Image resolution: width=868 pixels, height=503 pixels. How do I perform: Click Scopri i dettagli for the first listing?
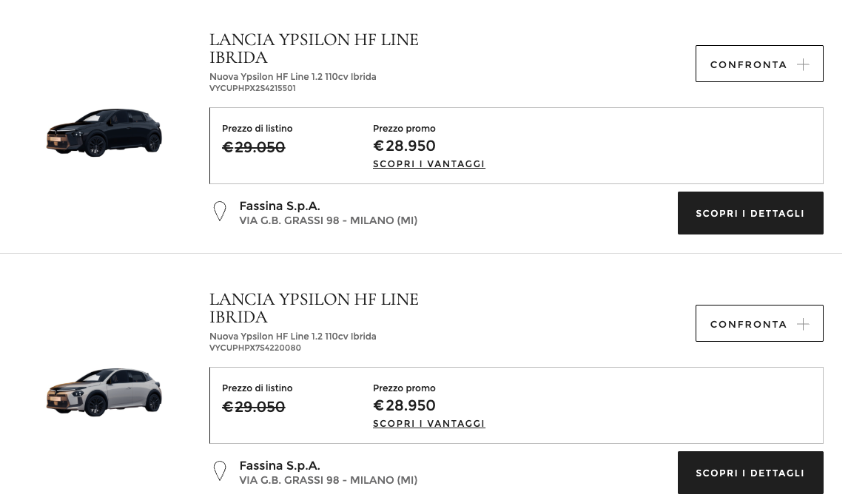[750, 213]
